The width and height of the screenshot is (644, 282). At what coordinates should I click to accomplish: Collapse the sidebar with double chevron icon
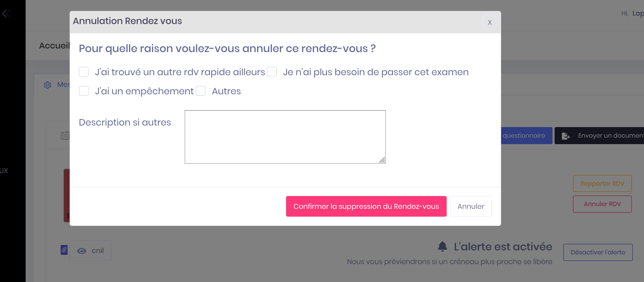(x=7, y=13)
